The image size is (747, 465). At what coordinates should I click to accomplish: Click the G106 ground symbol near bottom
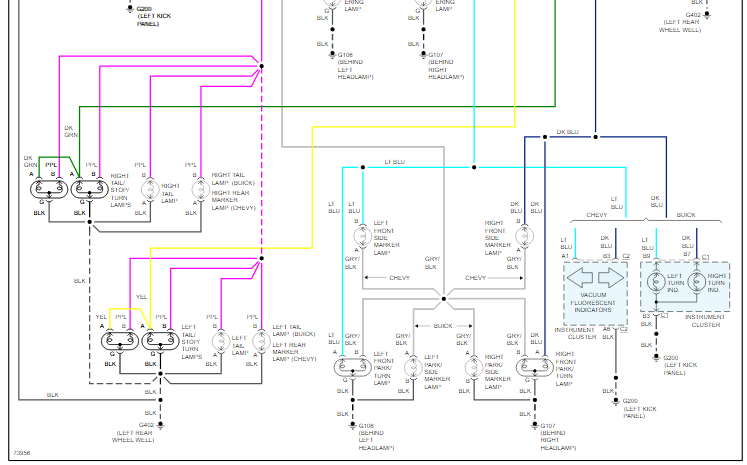(x=353, y=425)
